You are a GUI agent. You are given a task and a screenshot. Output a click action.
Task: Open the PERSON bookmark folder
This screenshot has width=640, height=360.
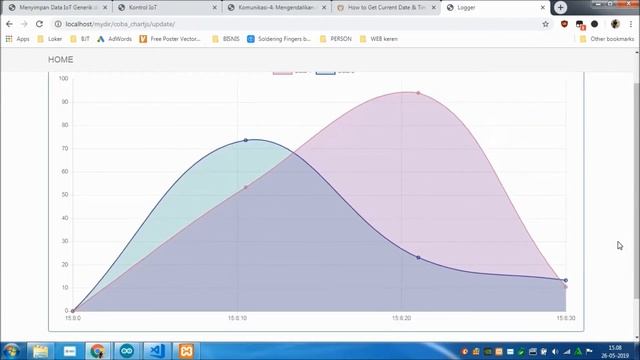click(x=336, y=39)
